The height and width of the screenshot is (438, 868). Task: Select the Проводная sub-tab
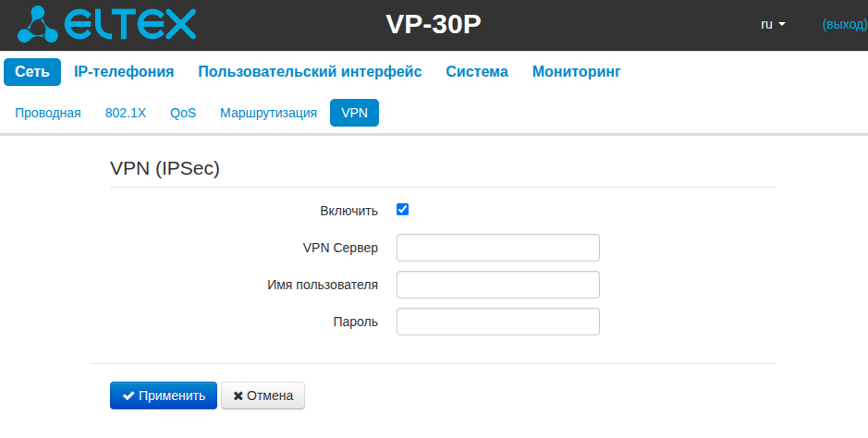coord(48,113)
